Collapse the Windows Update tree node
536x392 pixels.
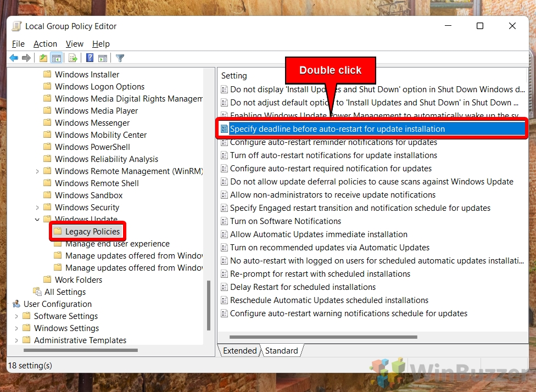pos(37,220)
